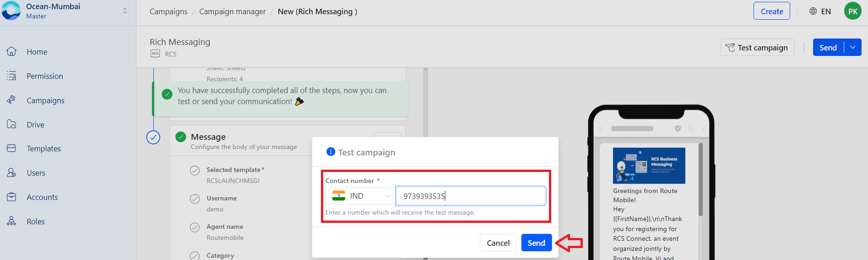868x260 pixels.
Task: Click the Rich Messaging page title
Action: (180, 42)
